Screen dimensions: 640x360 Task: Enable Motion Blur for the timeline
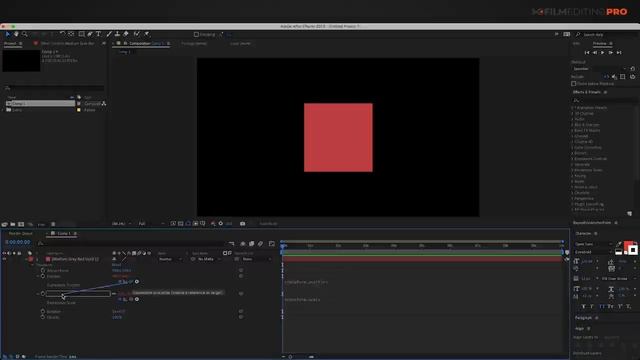click(260, 244)
